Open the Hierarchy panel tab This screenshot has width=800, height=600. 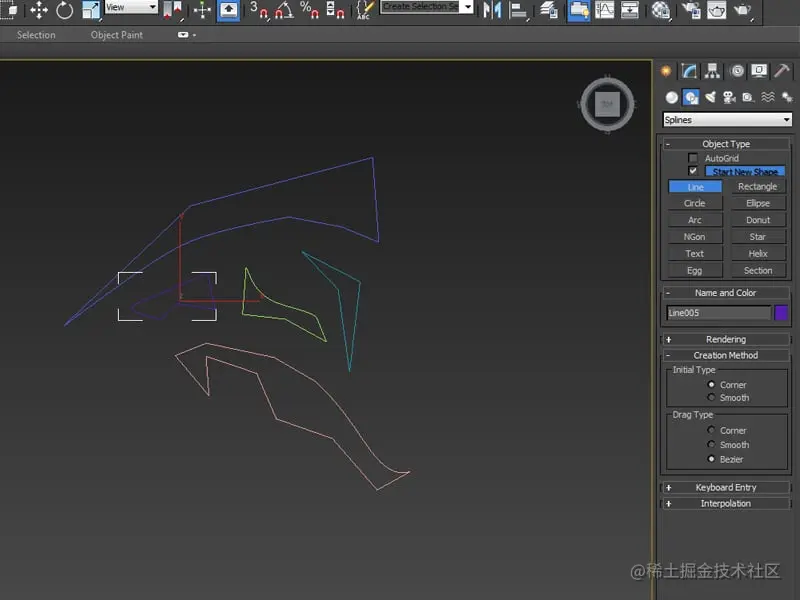pyautogui.click(x=713, y=71)
